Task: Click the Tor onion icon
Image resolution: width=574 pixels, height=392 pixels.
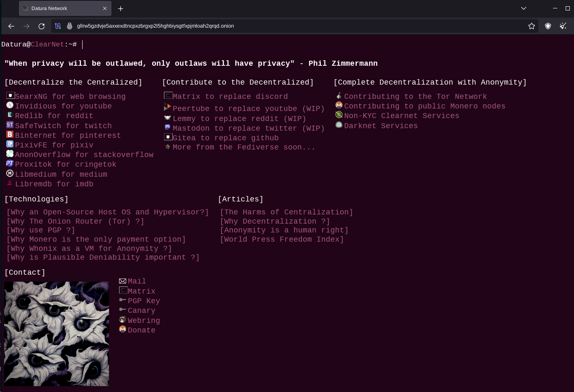Action: (339, 95)
